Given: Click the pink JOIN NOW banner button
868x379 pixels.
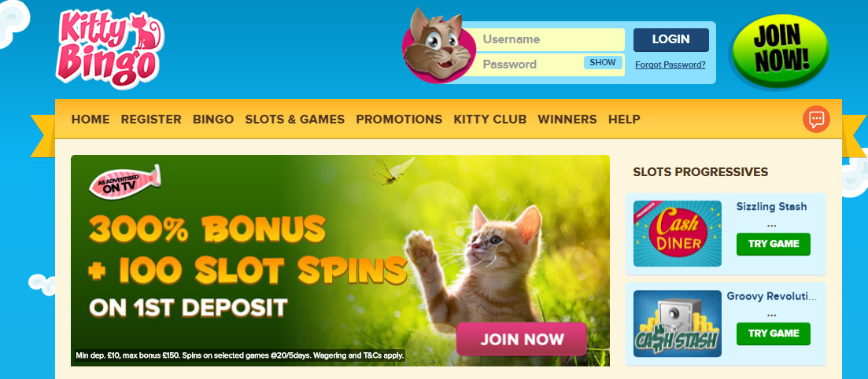Looking at the screenshot, I should click(x=522, y=339).
